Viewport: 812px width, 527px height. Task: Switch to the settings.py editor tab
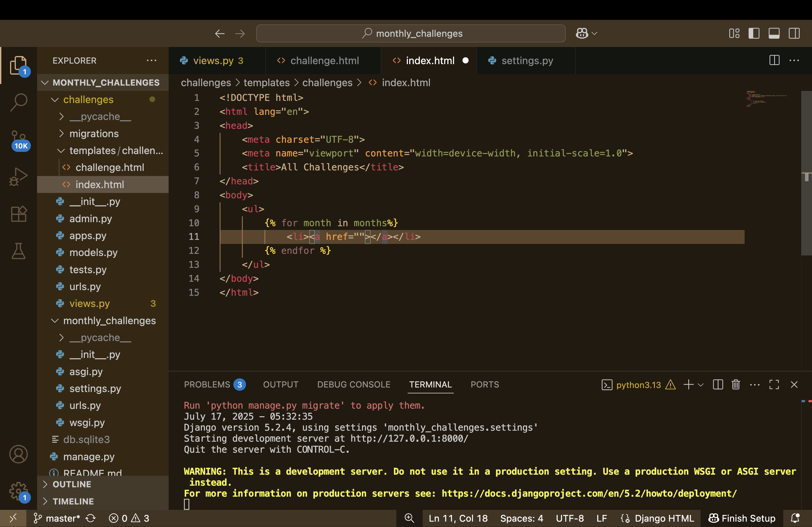pos(527,61)
